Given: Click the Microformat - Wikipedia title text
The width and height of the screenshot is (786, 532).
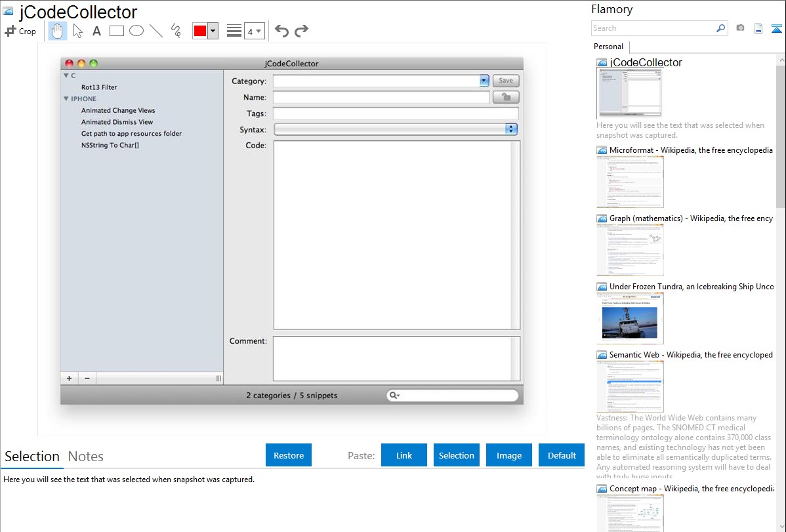Looking at the screenshot, I should [691, 150].
